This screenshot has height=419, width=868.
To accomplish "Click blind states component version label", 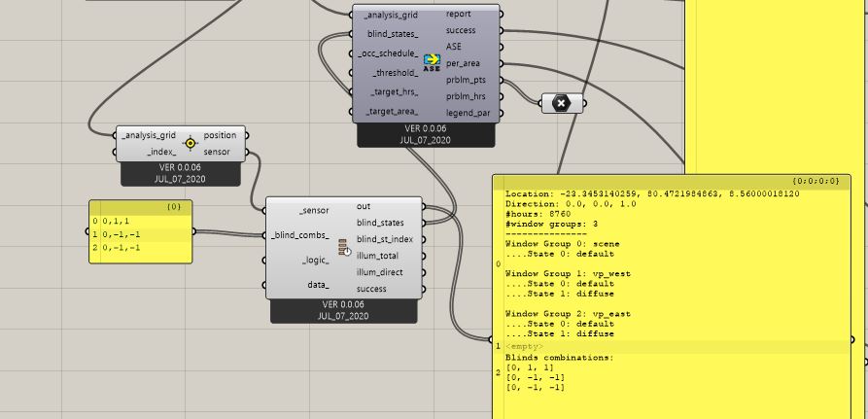I will click(343, 304).
